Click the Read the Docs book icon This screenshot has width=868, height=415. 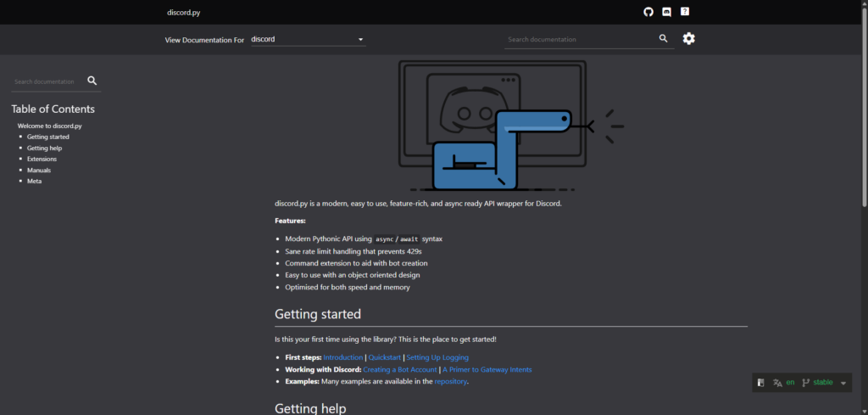pyautogui.click(x=761, y=382)
